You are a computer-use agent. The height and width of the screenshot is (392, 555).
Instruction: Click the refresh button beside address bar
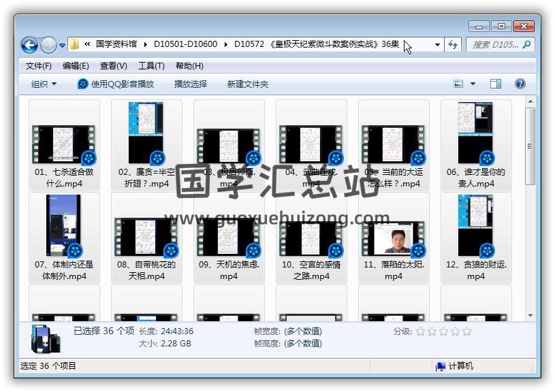pos(454,44)
